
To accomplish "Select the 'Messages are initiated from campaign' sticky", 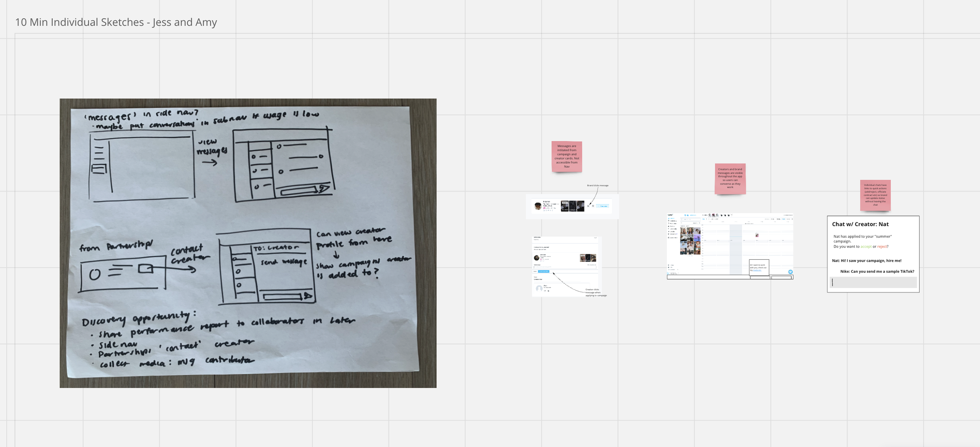I will (566, 156).
